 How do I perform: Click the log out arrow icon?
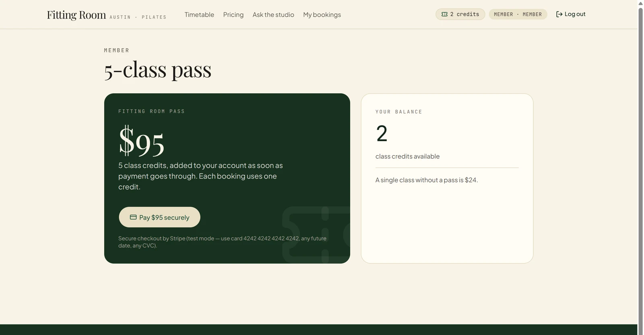point(559,14)
